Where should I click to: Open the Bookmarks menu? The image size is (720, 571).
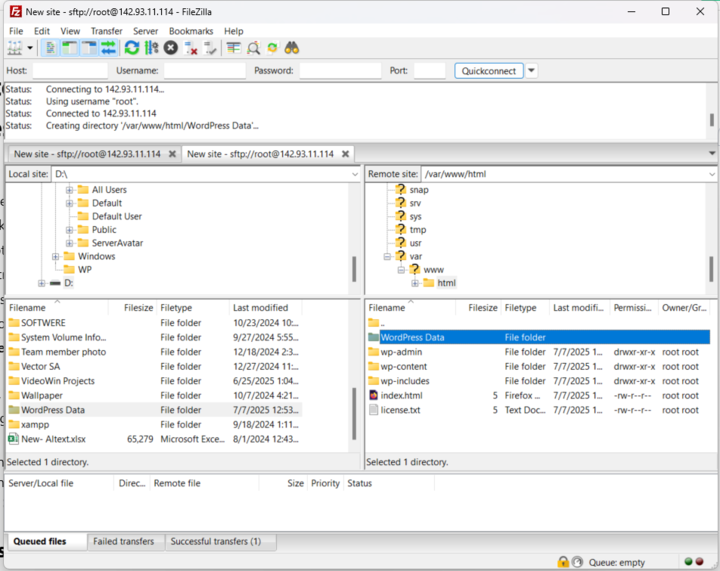coord(191,31)
